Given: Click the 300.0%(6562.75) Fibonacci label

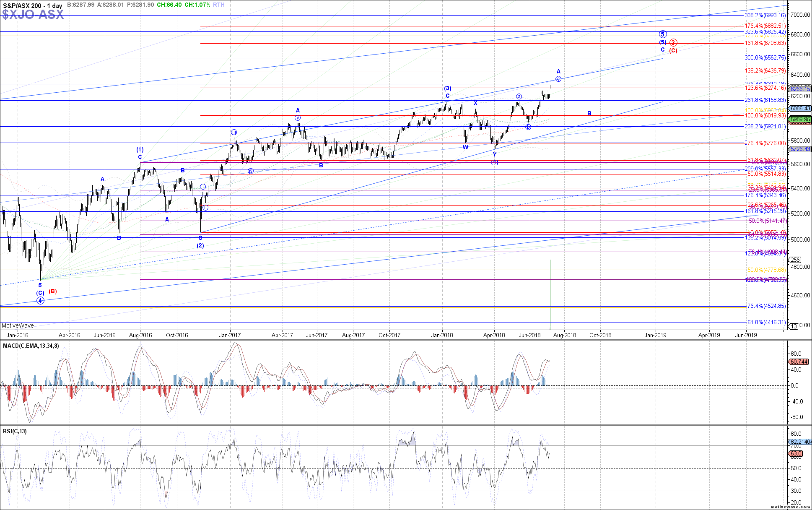Looking at the screenshot, I should click(765, 58).
